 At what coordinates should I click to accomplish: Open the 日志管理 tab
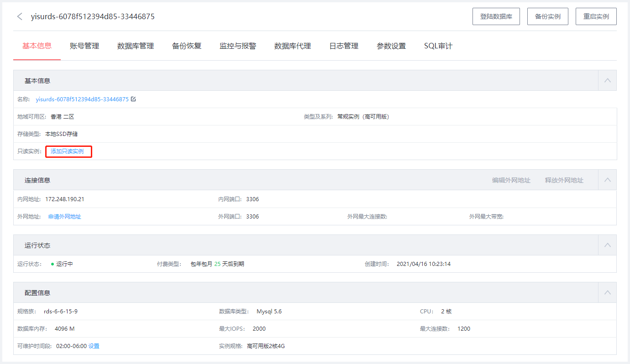(344, 46)
